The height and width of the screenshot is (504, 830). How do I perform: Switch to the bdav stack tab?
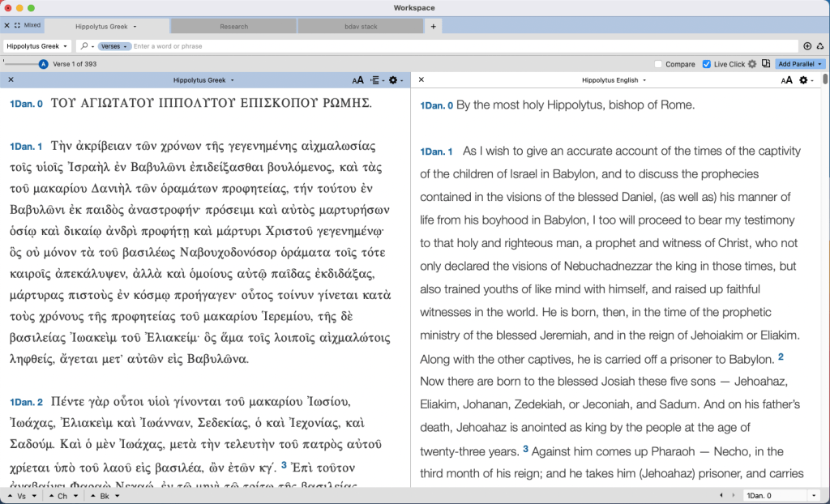(360, 27)
